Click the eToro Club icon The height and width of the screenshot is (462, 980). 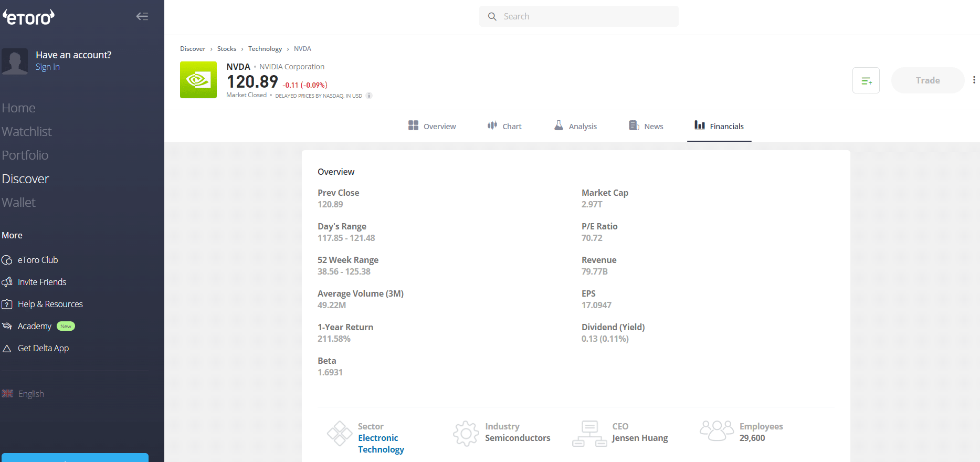[7, 260]
